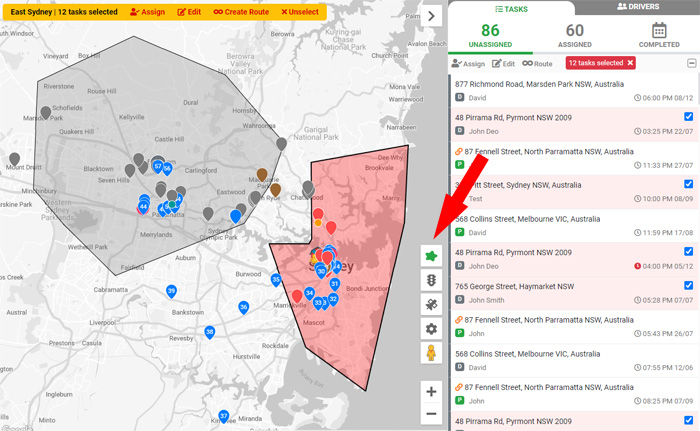Click map marker numbered 57
The width and height of the screenshot is (700, 431).
click(158, 167)
